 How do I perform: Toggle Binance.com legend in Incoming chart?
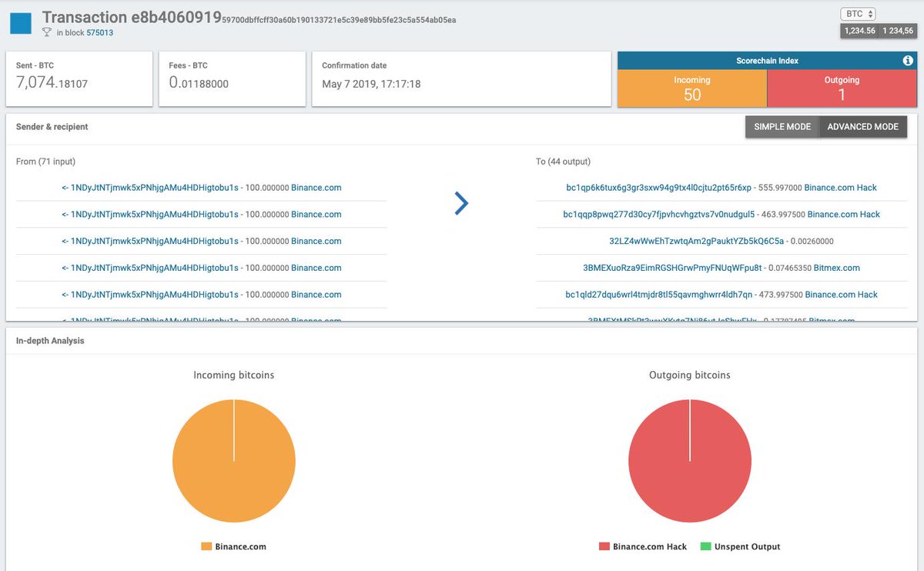234,547
